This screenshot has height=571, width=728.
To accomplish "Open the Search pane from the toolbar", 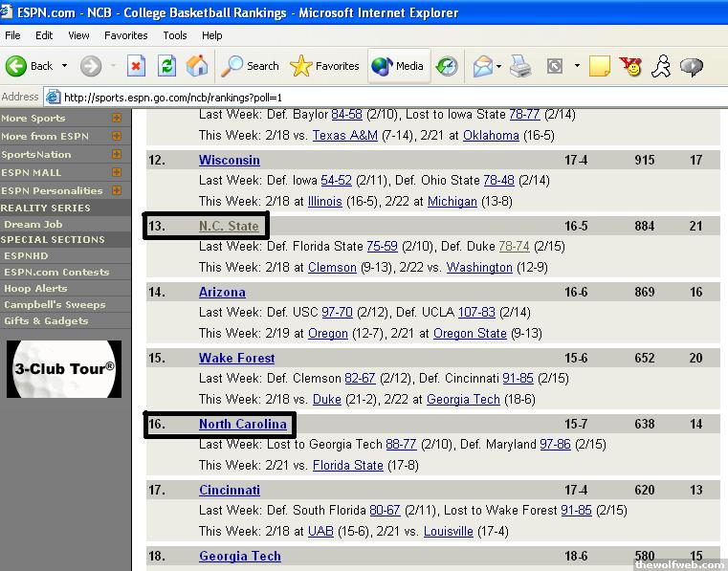I will point(251,66).
